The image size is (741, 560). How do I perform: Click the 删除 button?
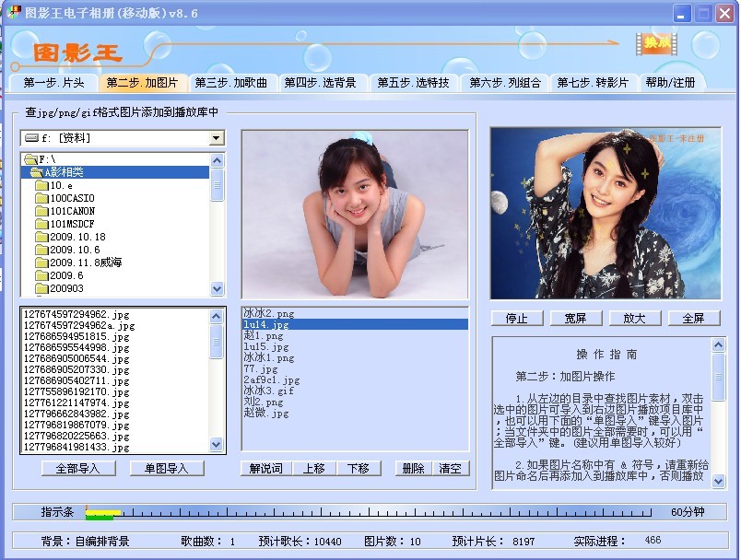pyautogui.click(x=414, y=469)
